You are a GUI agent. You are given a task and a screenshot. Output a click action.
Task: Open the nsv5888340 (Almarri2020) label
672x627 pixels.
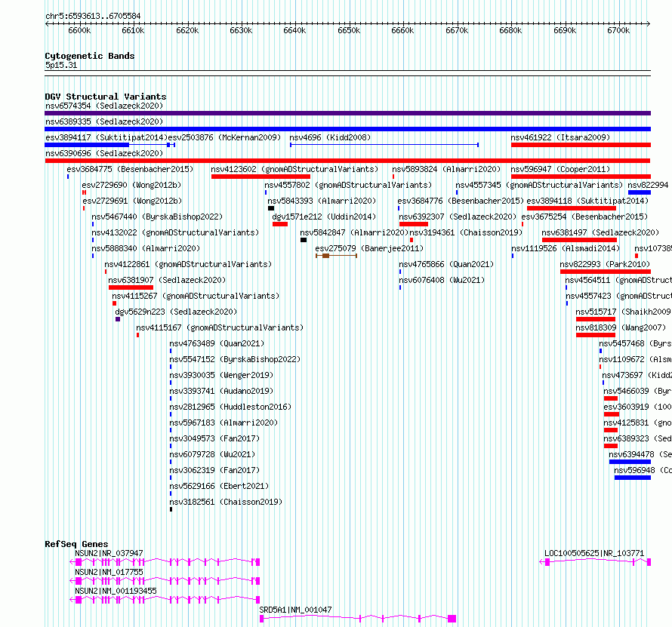tap(146, 248)
